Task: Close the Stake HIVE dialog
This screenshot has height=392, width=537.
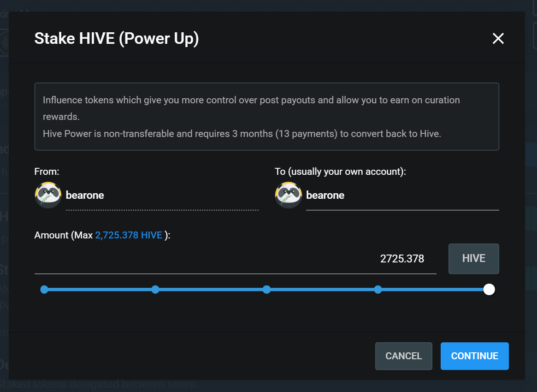Action: (498, 38)
